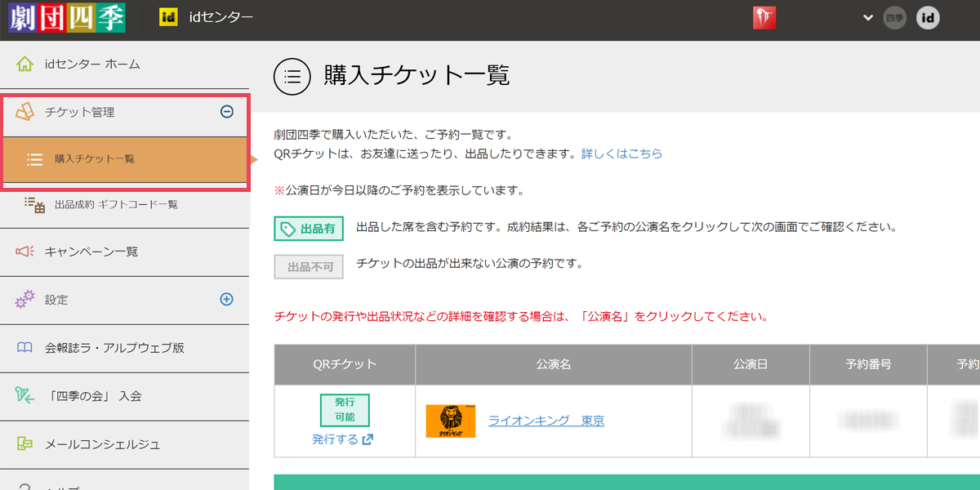Select チケット管理 menu item
The height and width of the screenshot is (490, 980).
tap(80, 112)
